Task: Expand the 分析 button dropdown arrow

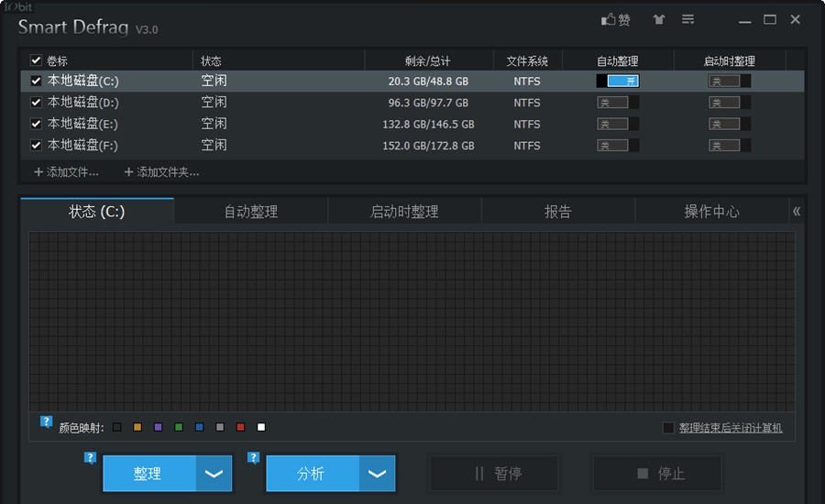Action: pyautogui.click(x=377, y=474)
